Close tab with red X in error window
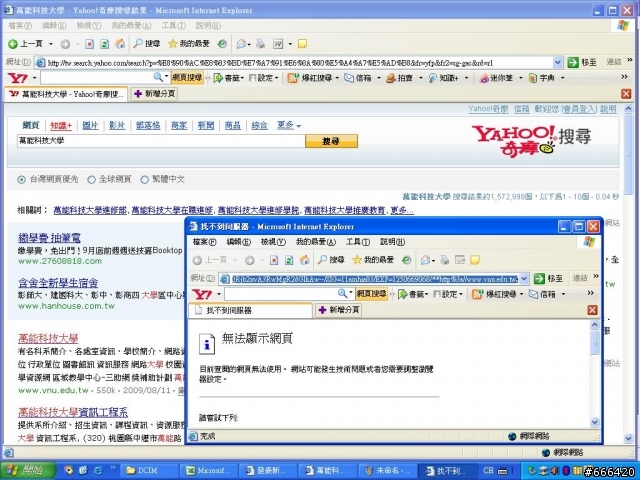The width and height of the screenshot is (640, 480). pyautogui.click(x=593, y=310)
